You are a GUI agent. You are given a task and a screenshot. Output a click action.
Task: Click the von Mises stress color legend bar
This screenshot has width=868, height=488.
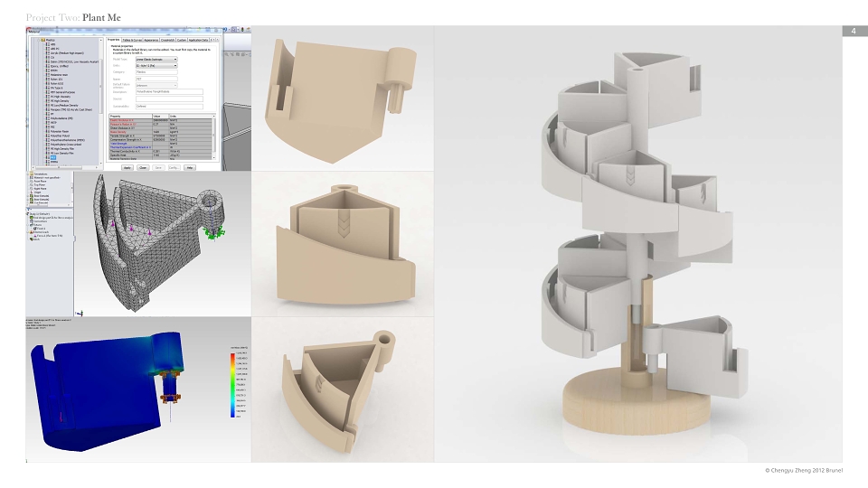233,385
